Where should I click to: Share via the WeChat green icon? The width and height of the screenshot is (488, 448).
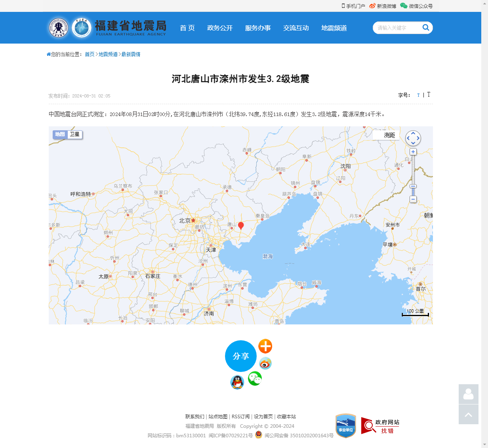(x=255, y=379)
